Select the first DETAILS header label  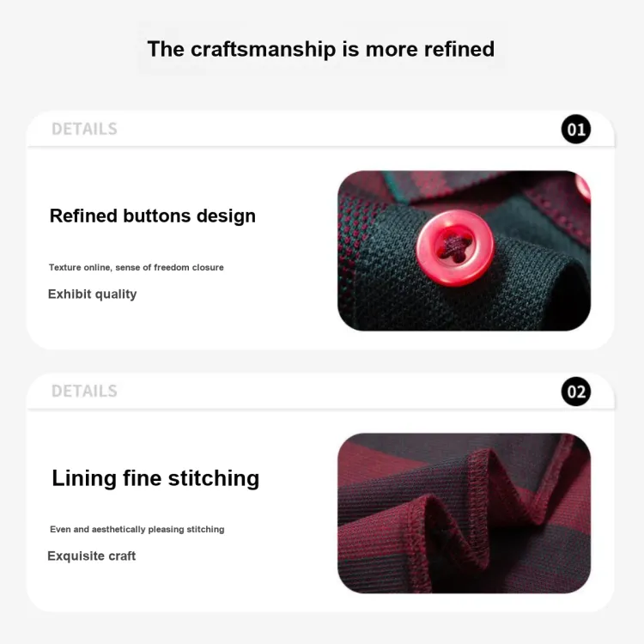pos(84,129)
